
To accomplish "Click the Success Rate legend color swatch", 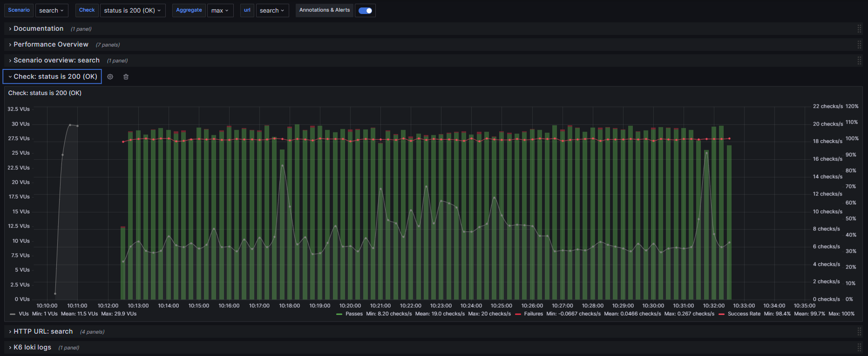I will click(721, 314).
